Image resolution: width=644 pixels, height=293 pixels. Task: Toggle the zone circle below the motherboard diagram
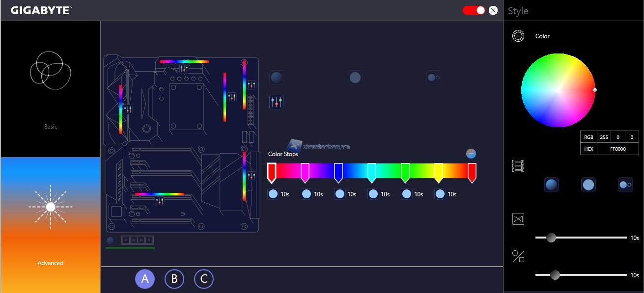click(110, 240)
